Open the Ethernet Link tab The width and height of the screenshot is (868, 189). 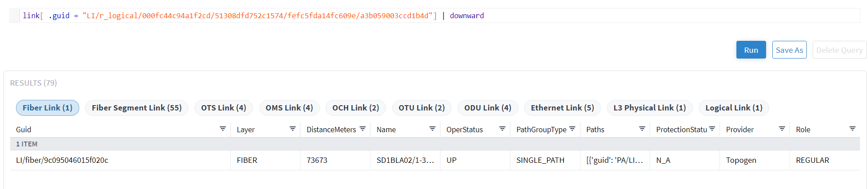[562, 108]
